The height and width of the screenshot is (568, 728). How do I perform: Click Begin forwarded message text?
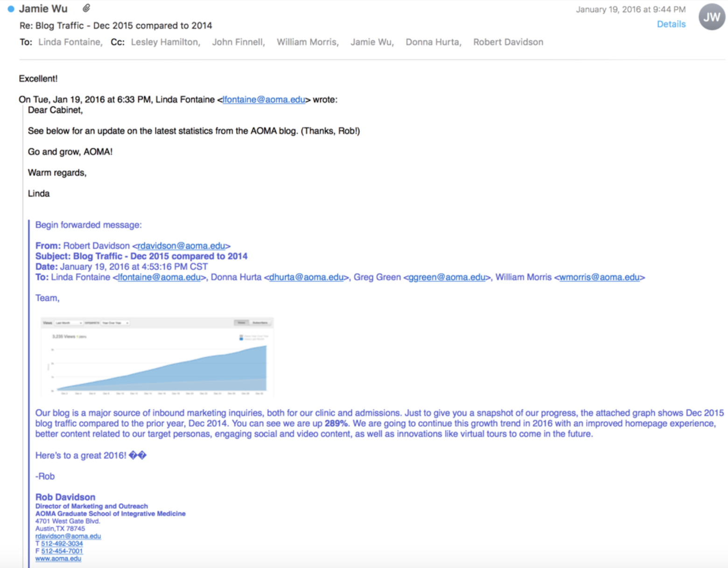pyautogui.click(x=89, y=225)
